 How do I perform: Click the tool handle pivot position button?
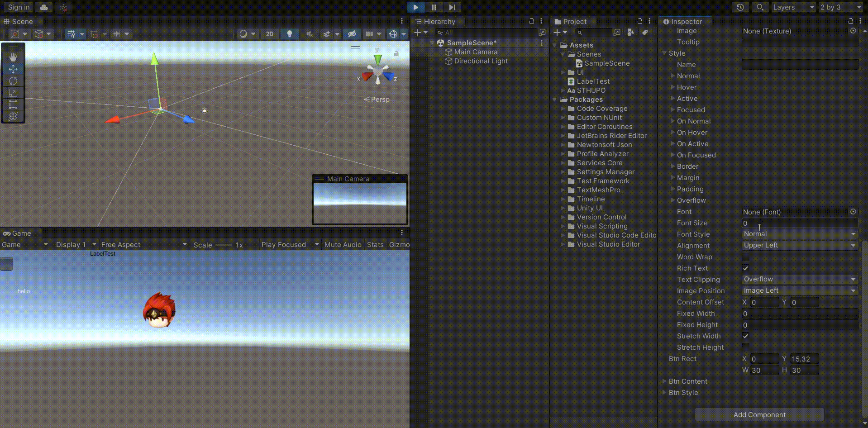tap(15, 34)
